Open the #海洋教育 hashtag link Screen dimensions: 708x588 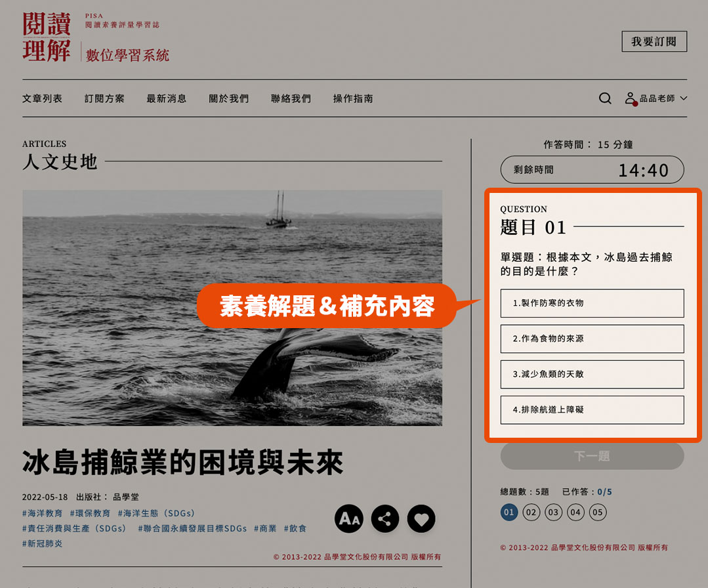tap(42, 513)
